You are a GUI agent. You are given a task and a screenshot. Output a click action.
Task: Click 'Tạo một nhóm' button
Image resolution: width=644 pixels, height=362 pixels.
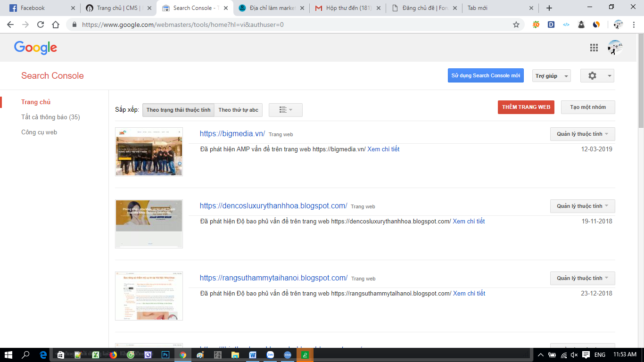tap(588, 107)
